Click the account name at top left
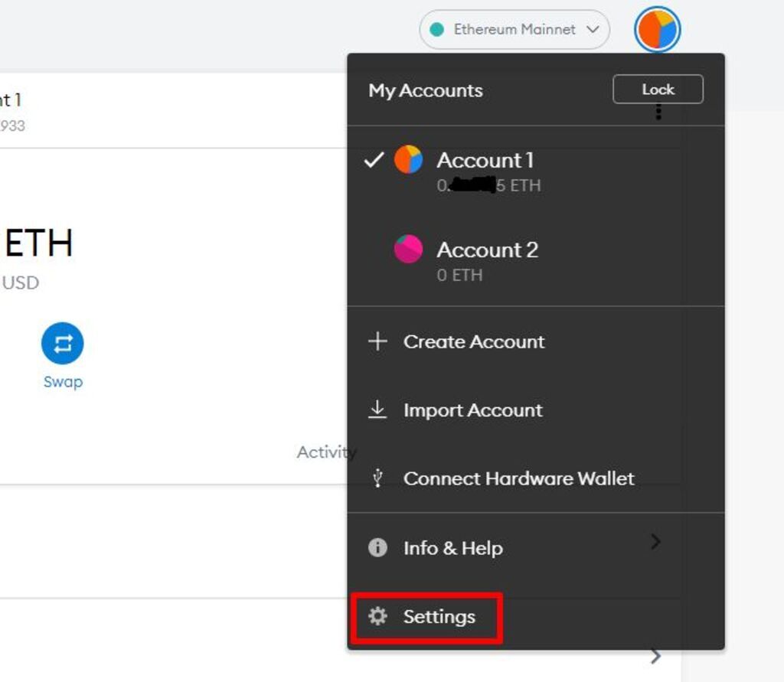784x682 pixels. click(x=11, y=100)
